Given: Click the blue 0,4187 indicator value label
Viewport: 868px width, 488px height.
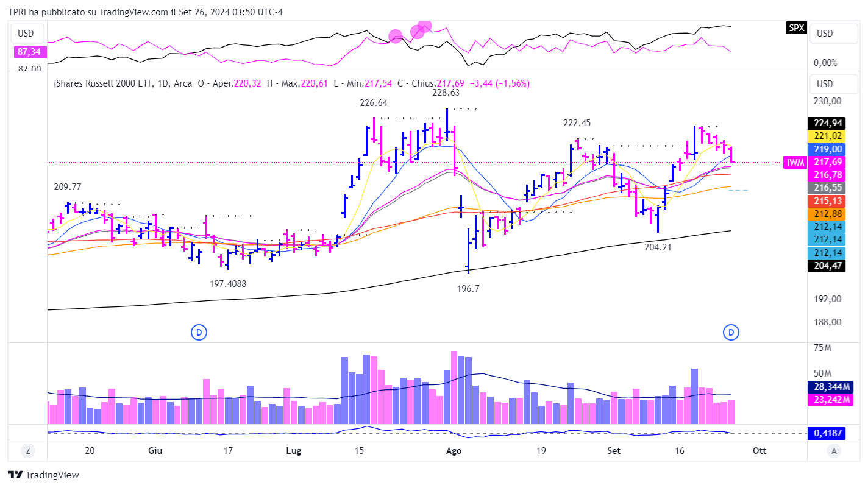Looking at the screenshot, I should point(825,433).
